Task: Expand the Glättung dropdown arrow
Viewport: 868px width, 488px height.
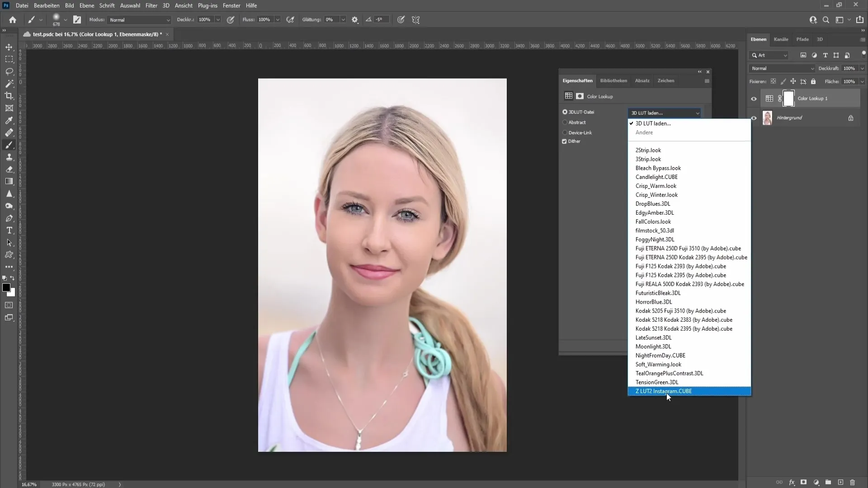Action: [x=343, y=20]
